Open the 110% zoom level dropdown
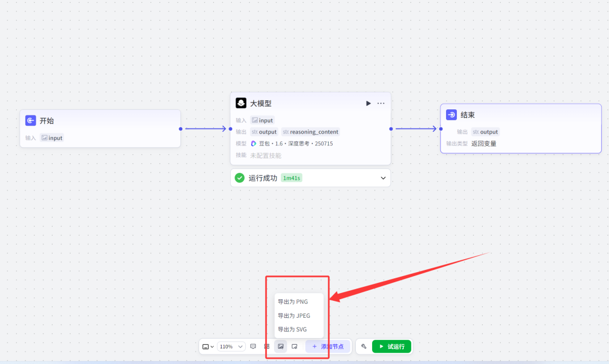 pos(231,347)
